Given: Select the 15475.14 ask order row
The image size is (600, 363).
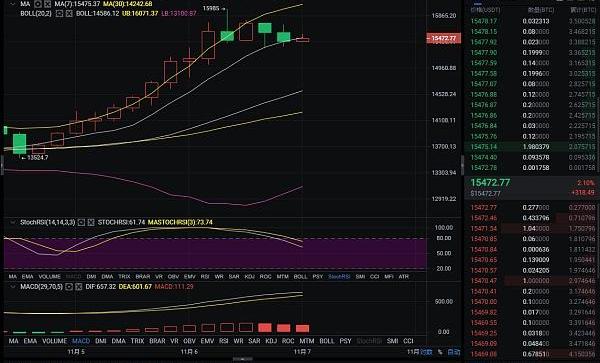Looking at the screenshot, I should point(532,147).
